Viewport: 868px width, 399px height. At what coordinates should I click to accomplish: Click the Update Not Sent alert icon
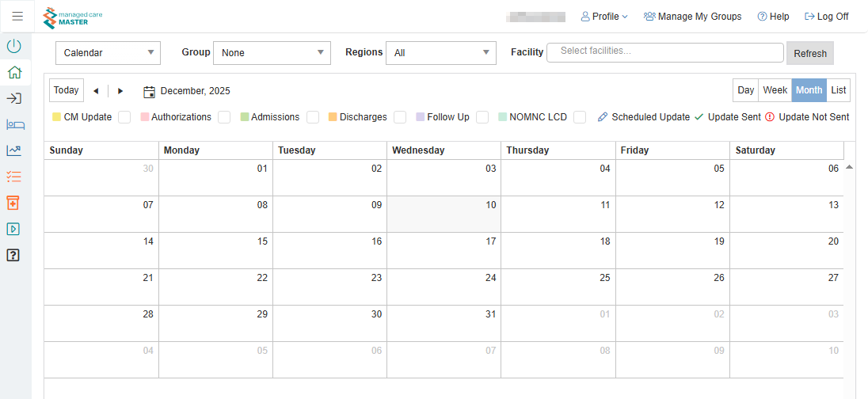pos(770,117)
